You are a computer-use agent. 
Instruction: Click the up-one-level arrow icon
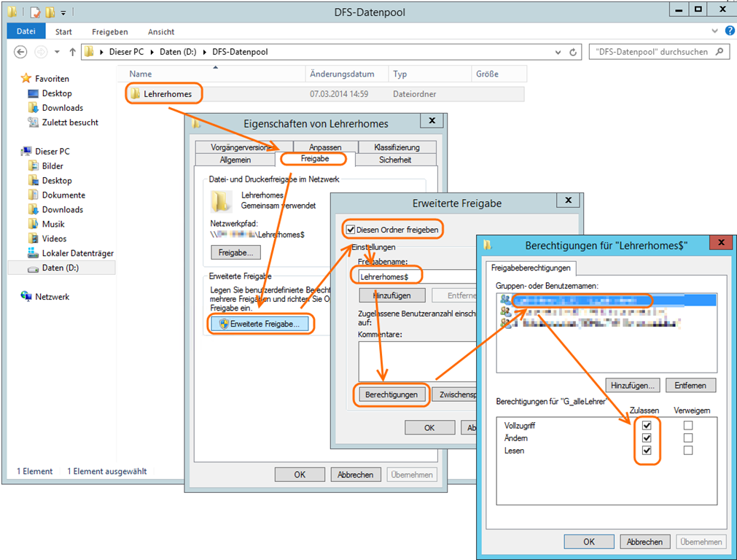[72, 52]
